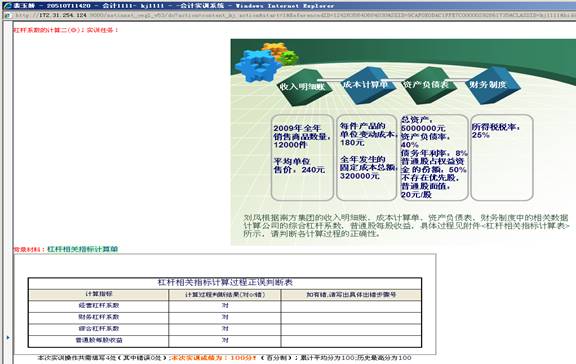Screen dimensions: 576x364
Task: Click the result cell for 经营杠杆系数
Action: coord(225,306)
